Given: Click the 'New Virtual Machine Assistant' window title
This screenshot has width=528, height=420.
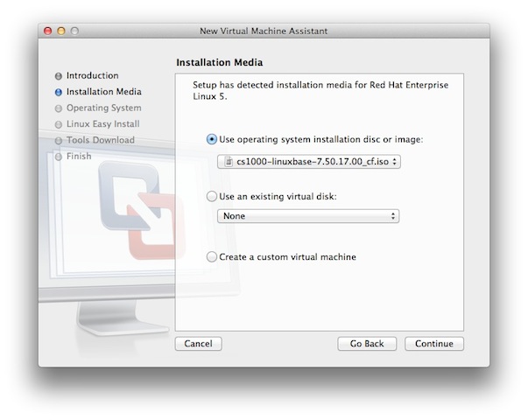Looking at the screenshot, I should tap(264, 31).
